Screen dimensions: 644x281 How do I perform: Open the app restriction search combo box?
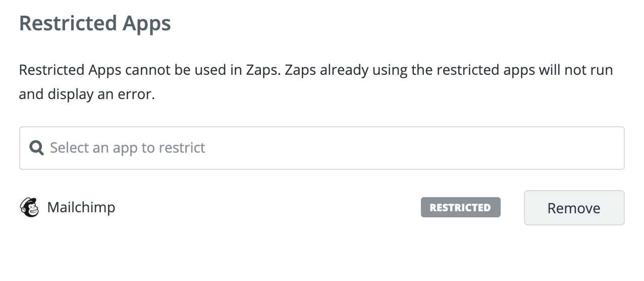(x=321, y=148)
